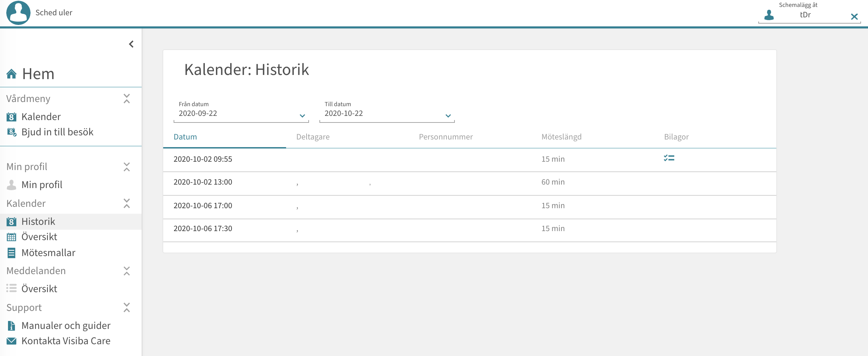This screenshot has height=356, width=868.
Task: Open the Till datum date dropdown
Action: click(448, 116)
